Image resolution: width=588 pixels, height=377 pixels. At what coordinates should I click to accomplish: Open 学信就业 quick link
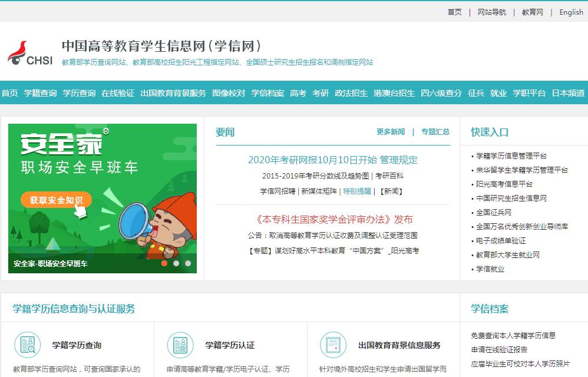pos(490,269)
